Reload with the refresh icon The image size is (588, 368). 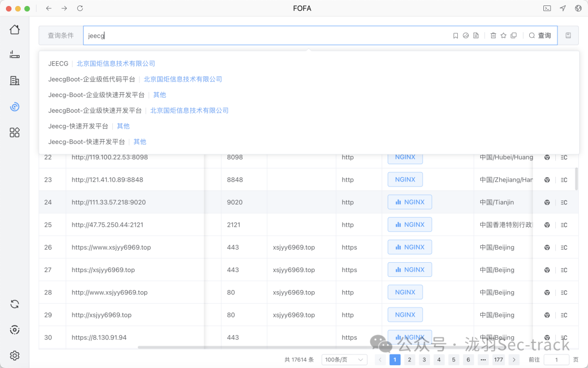click(x=80, y=8)
